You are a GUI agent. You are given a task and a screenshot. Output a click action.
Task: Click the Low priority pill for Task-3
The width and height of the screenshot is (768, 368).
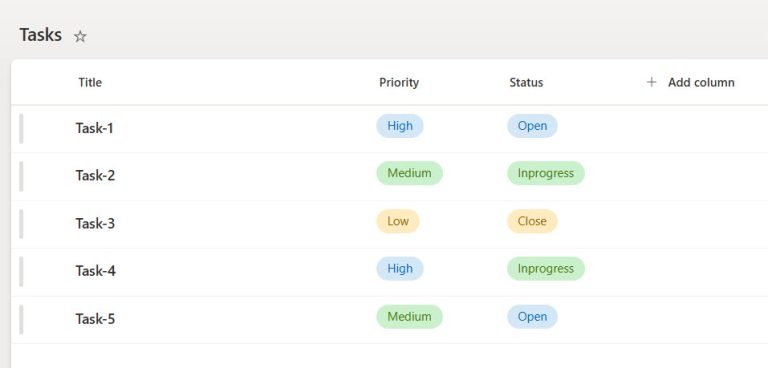coord(398,221)
